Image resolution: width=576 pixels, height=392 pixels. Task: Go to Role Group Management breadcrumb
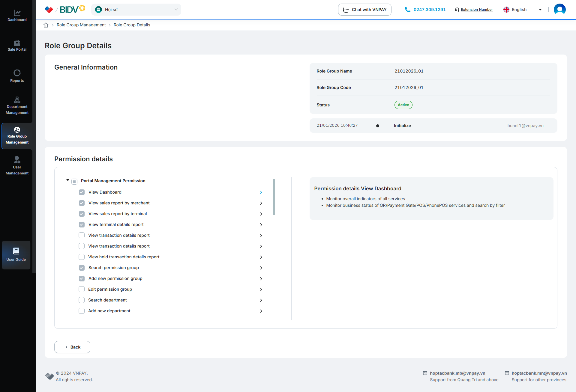pyautogui.click(x=81, y=25)
